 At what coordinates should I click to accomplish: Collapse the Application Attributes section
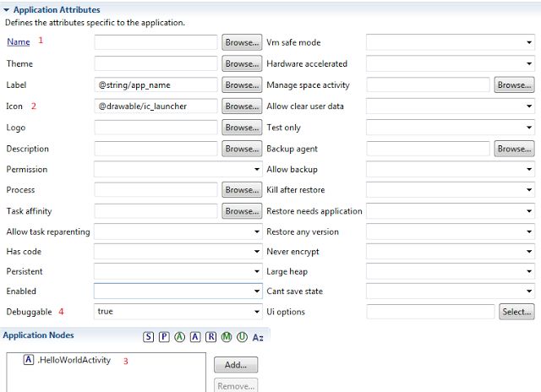click(6, 10)
